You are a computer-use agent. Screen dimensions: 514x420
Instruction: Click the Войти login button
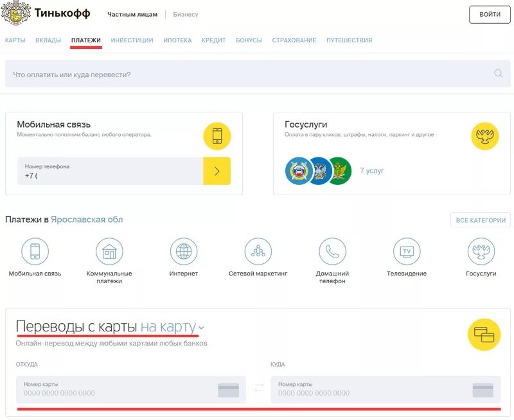[490, 14]
